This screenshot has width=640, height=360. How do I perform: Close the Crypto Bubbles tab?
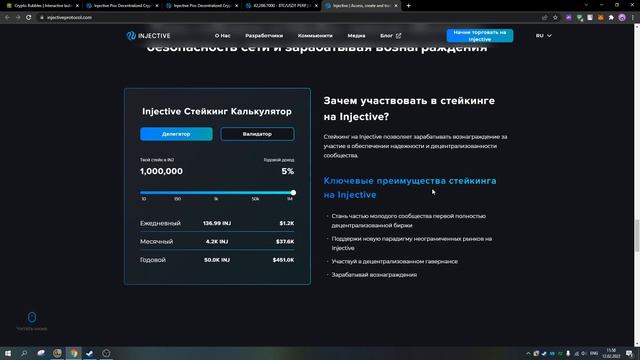click(x=77, y=6)
